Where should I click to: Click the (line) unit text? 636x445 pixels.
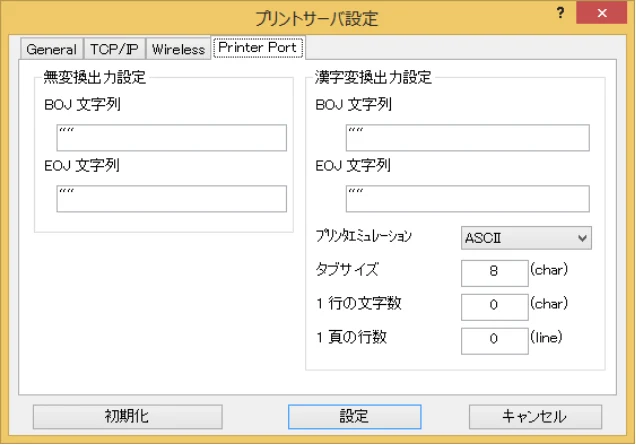546,337
